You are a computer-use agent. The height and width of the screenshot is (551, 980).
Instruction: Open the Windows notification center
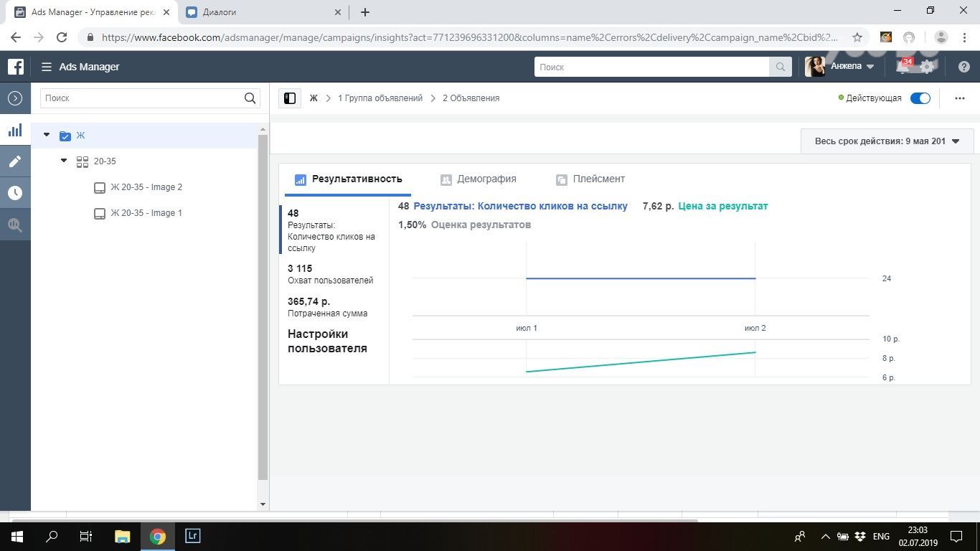point(956,536)
